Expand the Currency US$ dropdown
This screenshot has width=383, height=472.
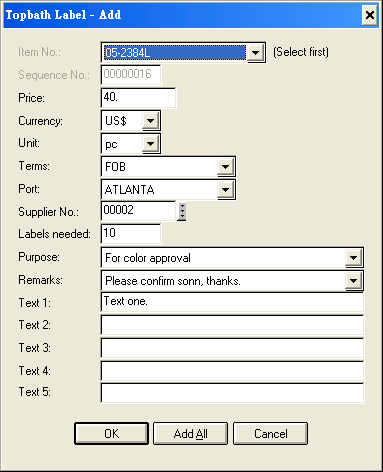tap(150, 120)
